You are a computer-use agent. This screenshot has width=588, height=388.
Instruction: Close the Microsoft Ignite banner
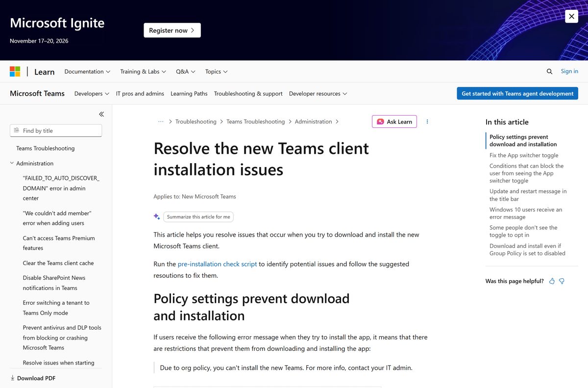[571, 16]
